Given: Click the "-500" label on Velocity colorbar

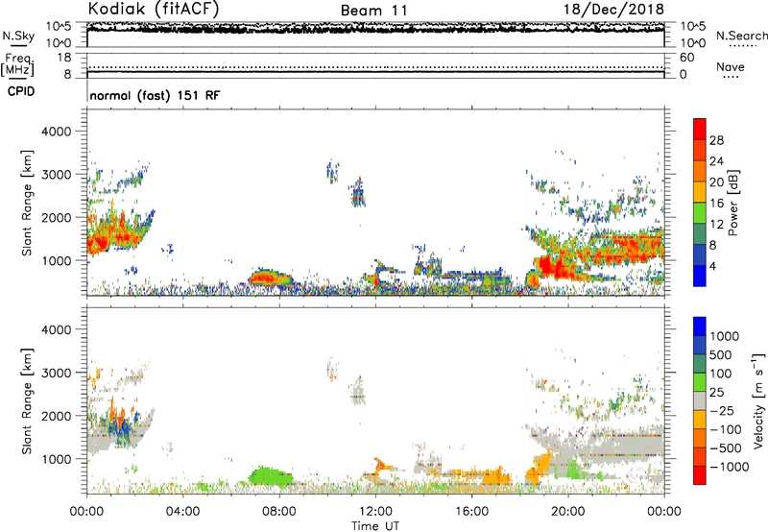Looking at the screenshot, I should point(725,448).
